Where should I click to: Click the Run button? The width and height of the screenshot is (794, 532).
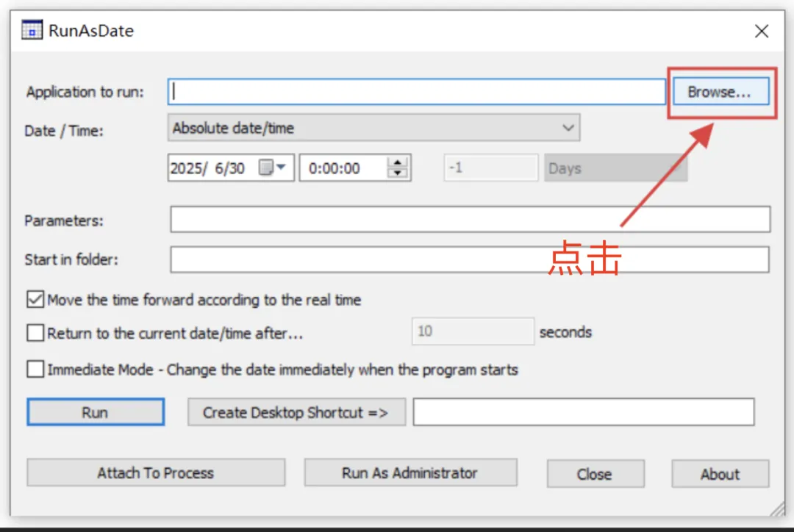click(x=96, y=412)
